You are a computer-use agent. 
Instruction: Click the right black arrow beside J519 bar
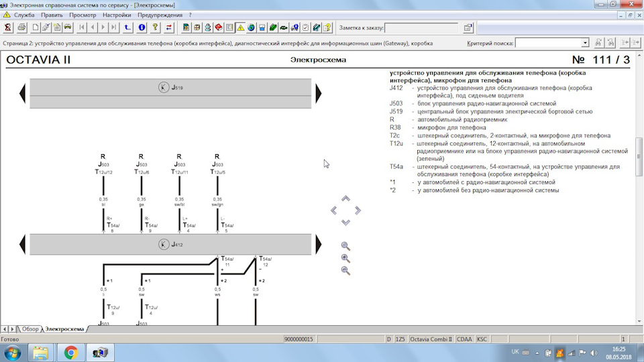[318, 94]
